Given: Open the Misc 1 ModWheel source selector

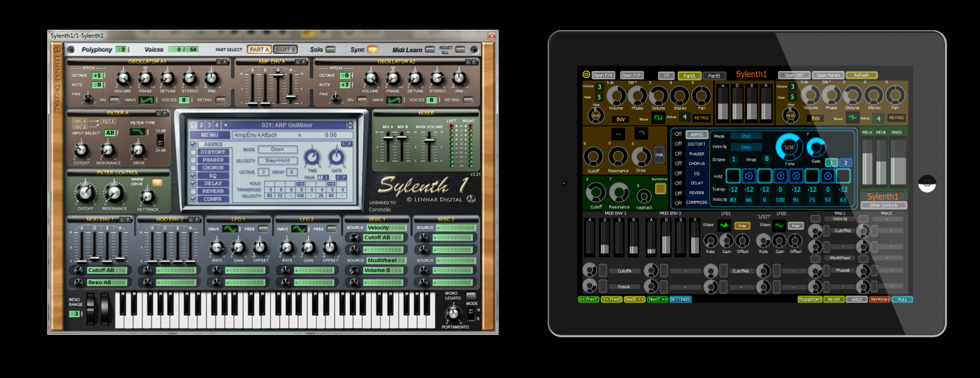Looking at the screenshot, I should (x=386, y=260).
